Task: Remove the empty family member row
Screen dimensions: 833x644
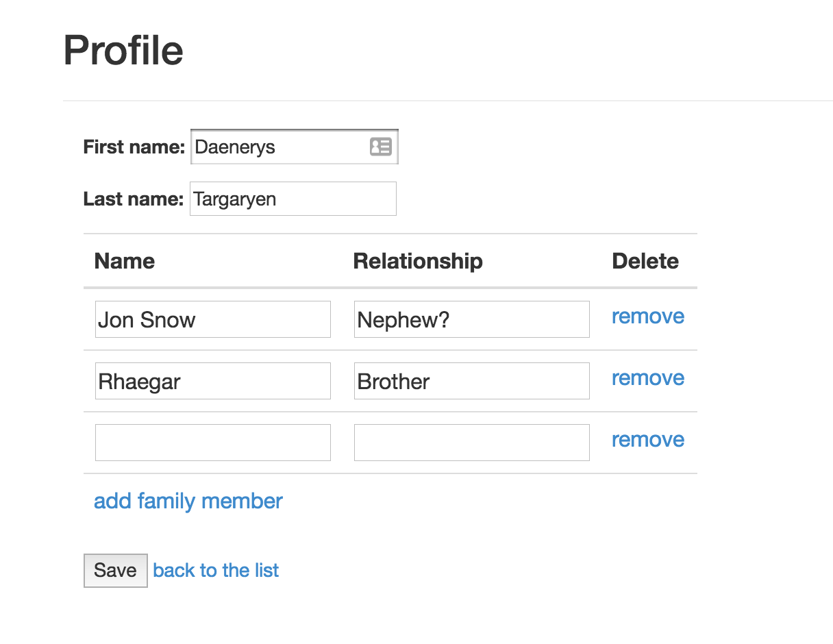Action: [647, 440]
